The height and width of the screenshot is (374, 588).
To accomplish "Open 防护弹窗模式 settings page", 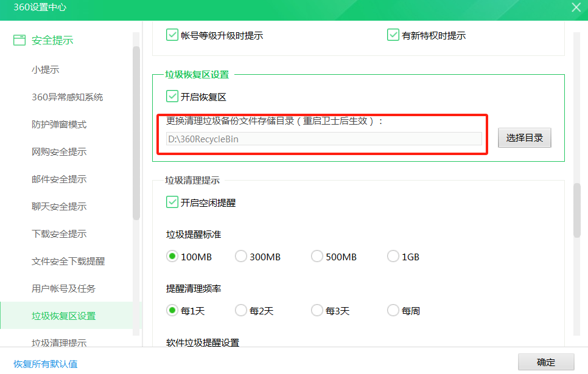I will point(59,125).
